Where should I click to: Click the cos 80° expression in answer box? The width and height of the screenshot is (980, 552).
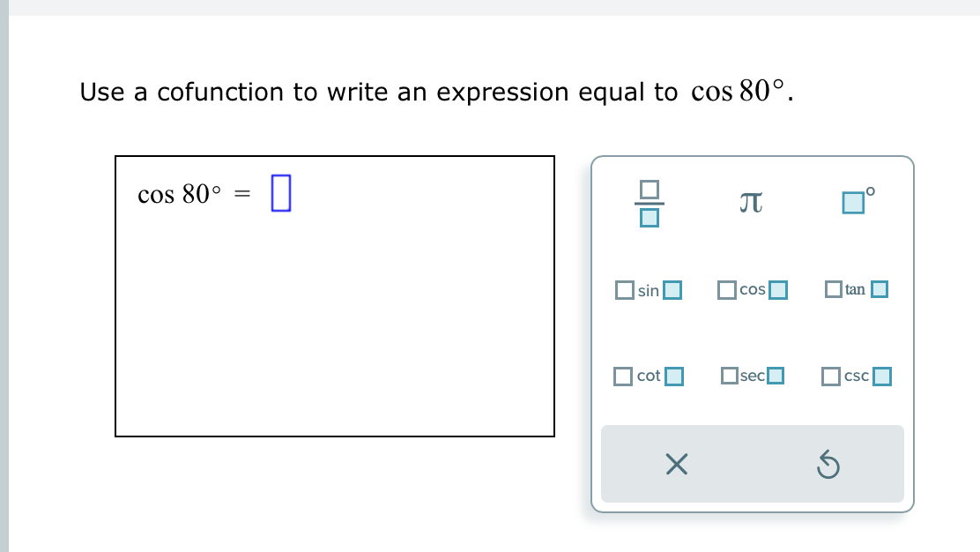coord(180,194)
